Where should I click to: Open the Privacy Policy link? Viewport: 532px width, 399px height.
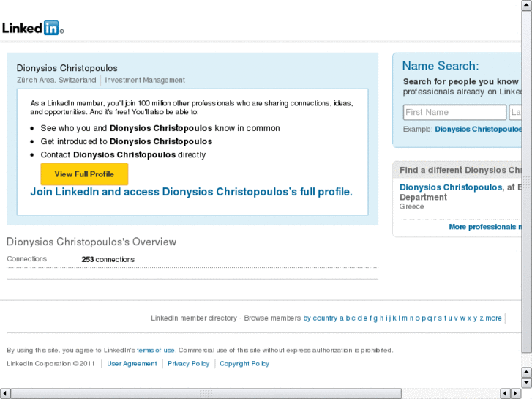[x=189, y=363]
